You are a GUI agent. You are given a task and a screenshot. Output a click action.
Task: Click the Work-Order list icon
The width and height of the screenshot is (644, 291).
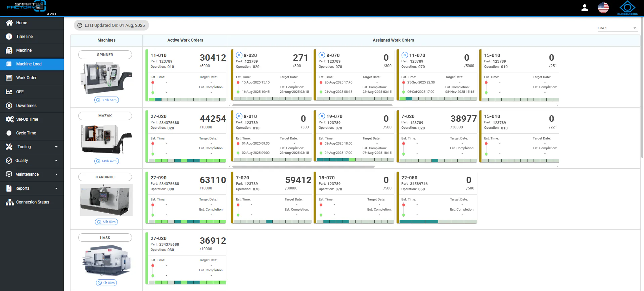[9, 78]
